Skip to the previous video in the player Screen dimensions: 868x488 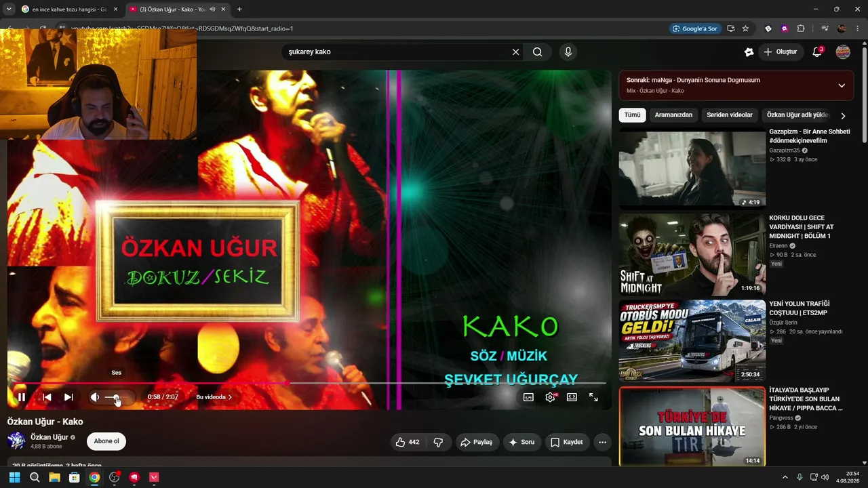pos(47,397)
